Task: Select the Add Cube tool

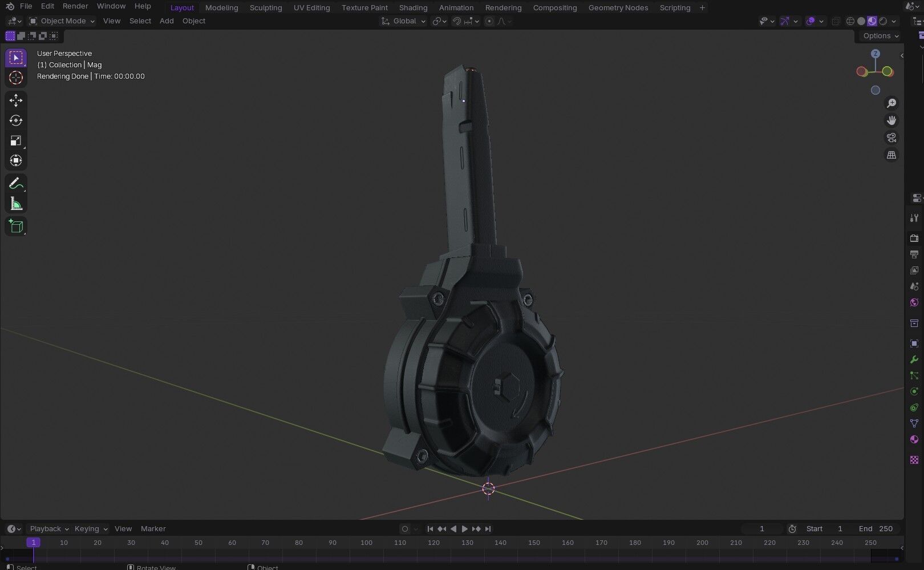Action: point(16,227)
